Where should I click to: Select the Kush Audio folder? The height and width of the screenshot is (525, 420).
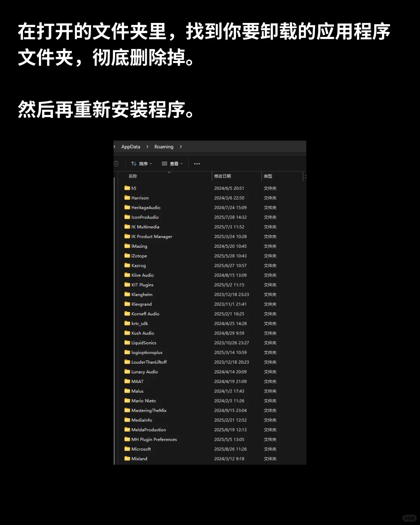click(x=143, y=333)
